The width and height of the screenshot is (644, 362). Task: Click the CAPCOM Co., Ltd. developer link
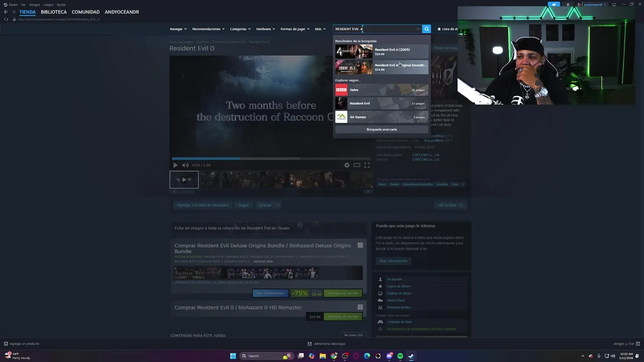[426, 155]
